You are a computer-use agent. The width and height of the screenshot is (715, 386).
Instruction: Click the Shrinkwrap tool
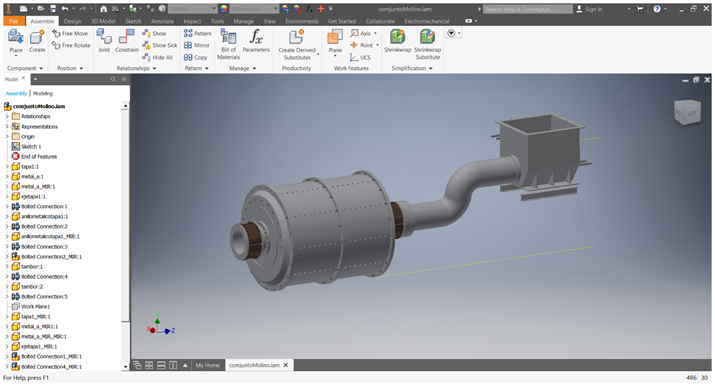(397, 41)
